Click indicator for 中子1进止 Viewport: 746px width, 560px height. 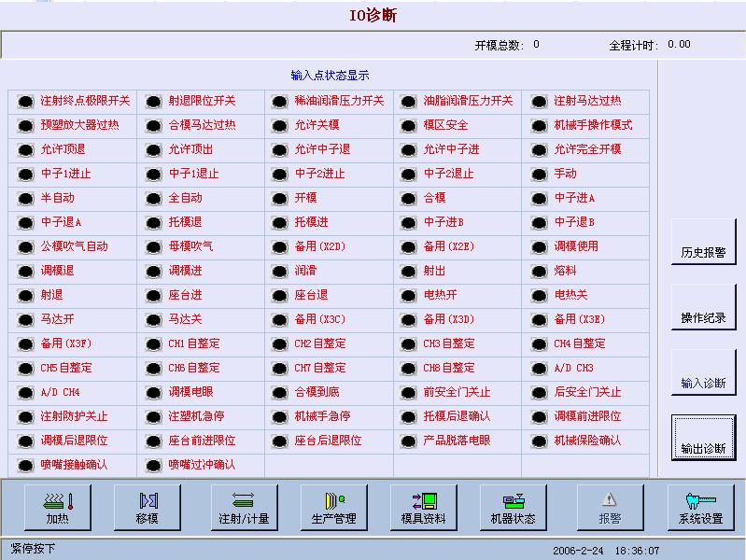click(x=26, y=175)
